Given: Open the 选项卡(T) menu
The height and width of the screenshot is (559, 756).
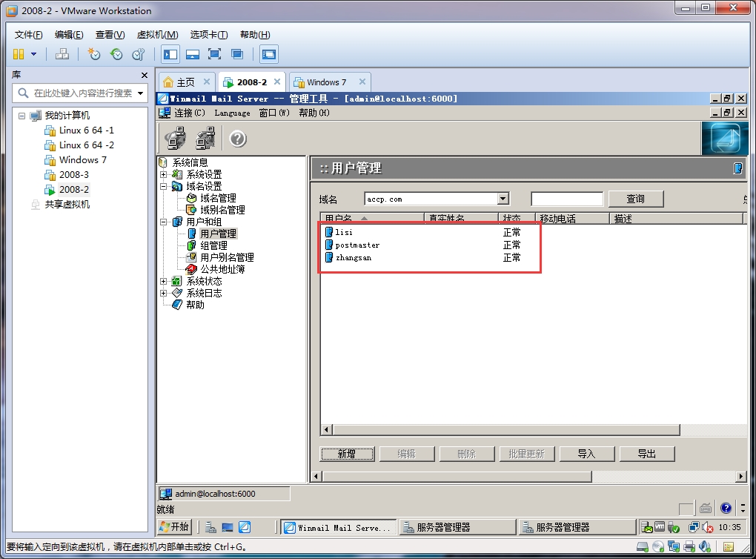Looking at the screenshot, I should (x=209, y=35).
